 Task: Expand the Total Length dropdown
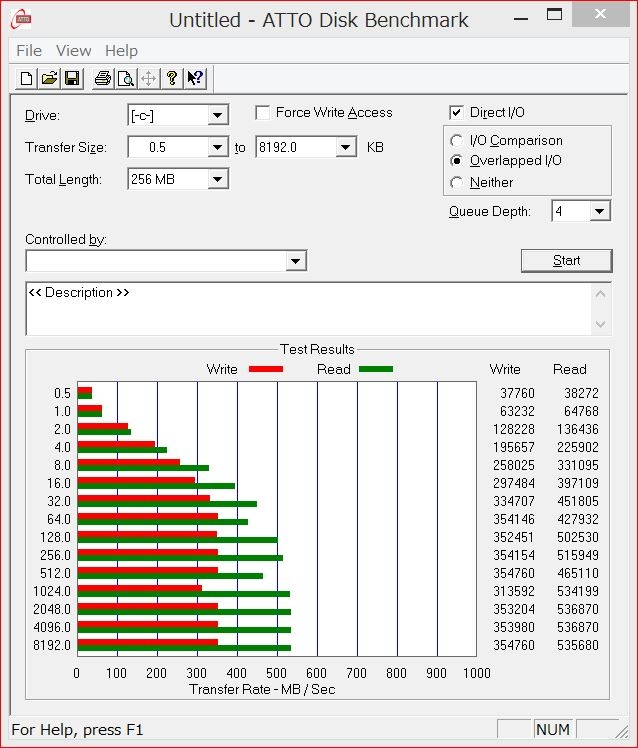pos(218,179)
